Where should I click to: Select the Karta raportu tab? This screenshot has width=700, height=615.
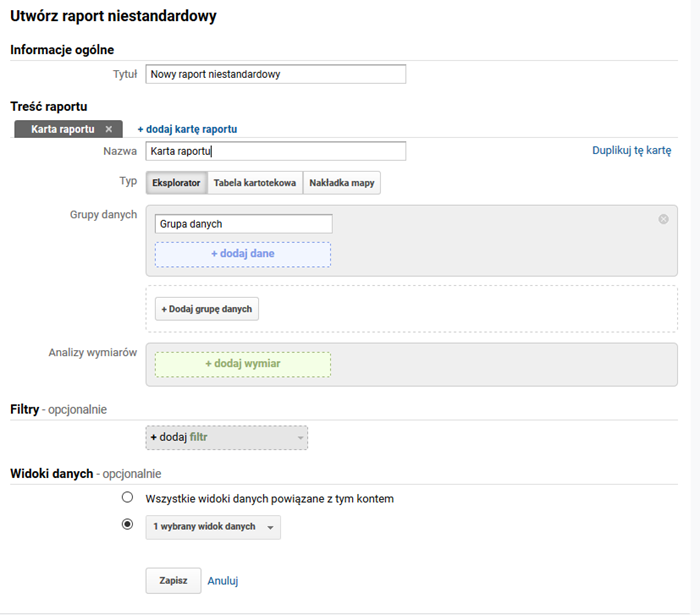[62, 129]
